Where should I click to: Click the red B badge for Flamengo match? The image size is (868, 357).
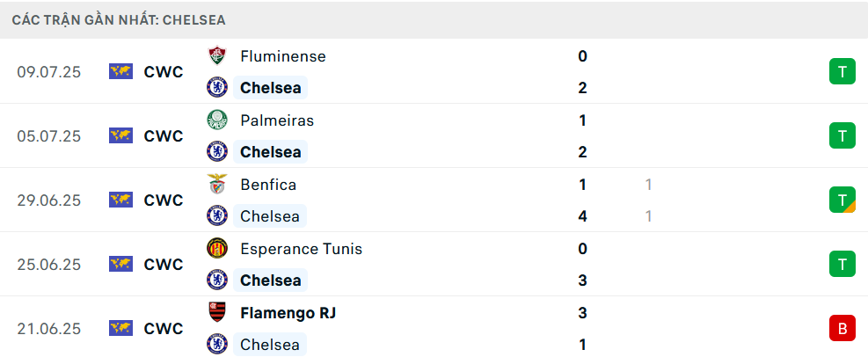[842, 328]
